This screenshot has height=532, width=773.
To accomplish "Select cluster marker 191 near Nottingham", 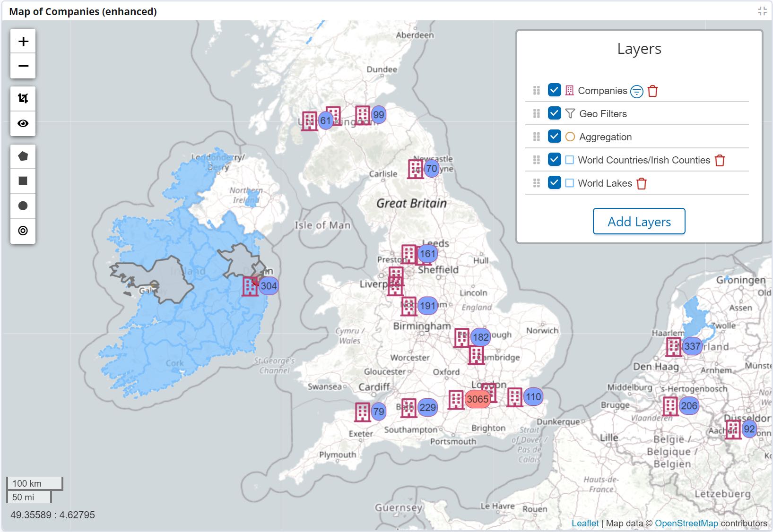I will [x=427, y=306].
